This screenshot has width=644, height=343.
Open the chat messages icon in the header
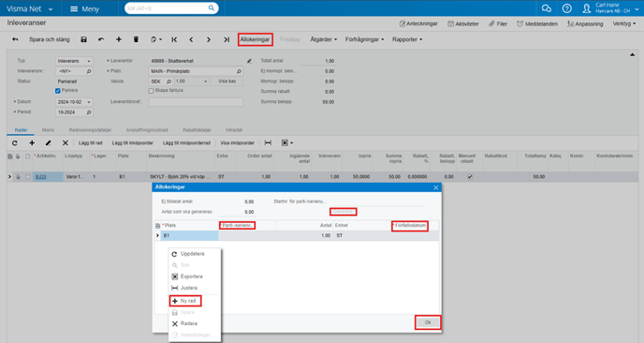[547, 8]
